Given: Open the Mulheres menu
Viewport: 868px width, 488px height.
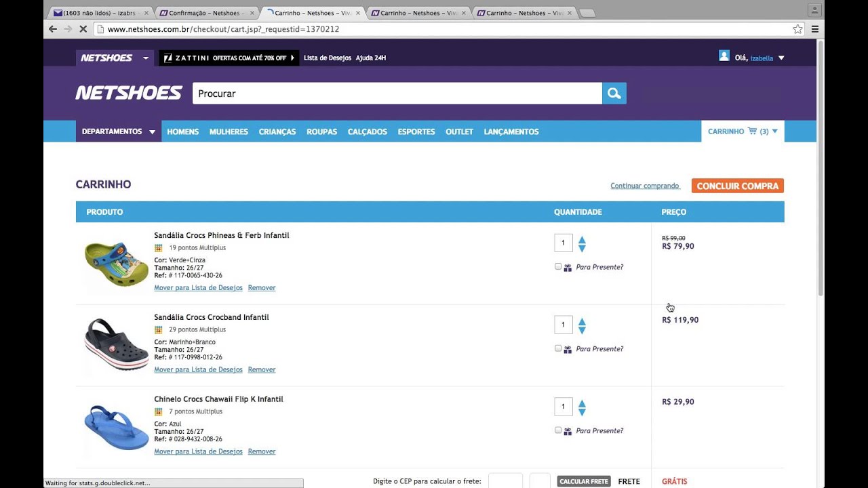Looking at the screenshot, I should point(229,131).
